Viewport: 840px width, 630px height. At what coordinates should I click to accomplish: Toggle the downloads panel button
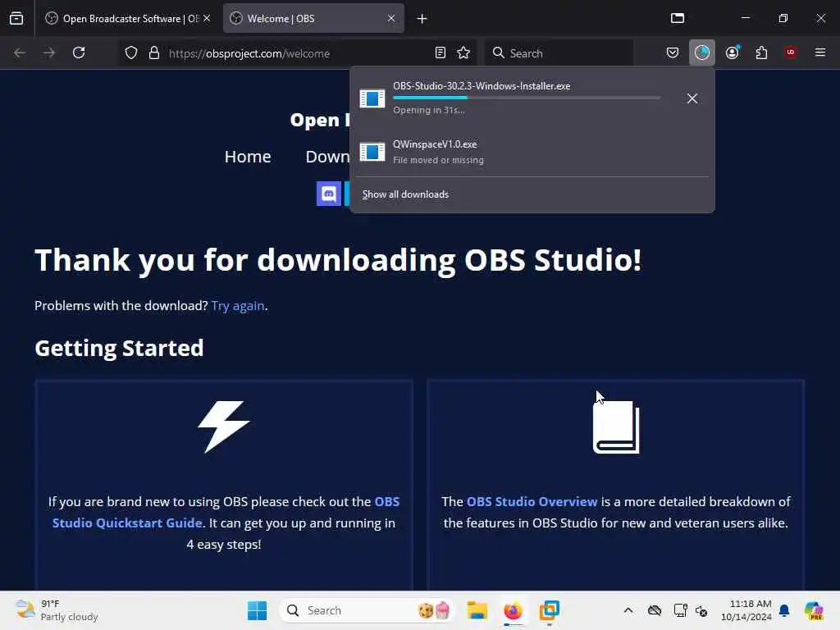pos(702,52)
